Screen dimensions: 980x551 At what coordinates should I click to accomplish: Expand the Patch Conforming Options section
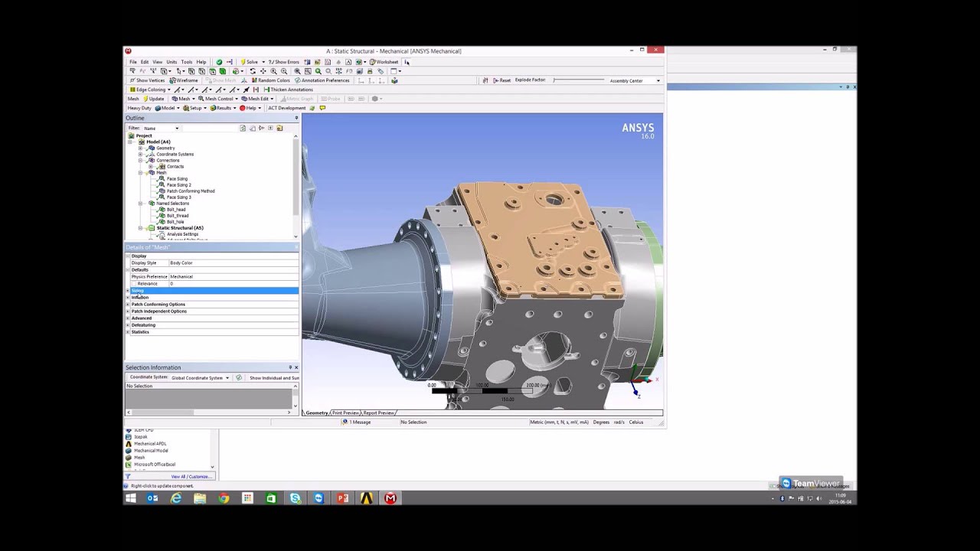pyautogui.click(x=128, y=305)
